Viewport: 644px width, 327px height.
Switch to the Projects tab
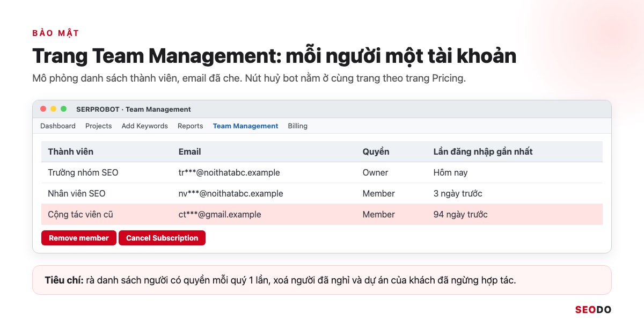[99, 126]
